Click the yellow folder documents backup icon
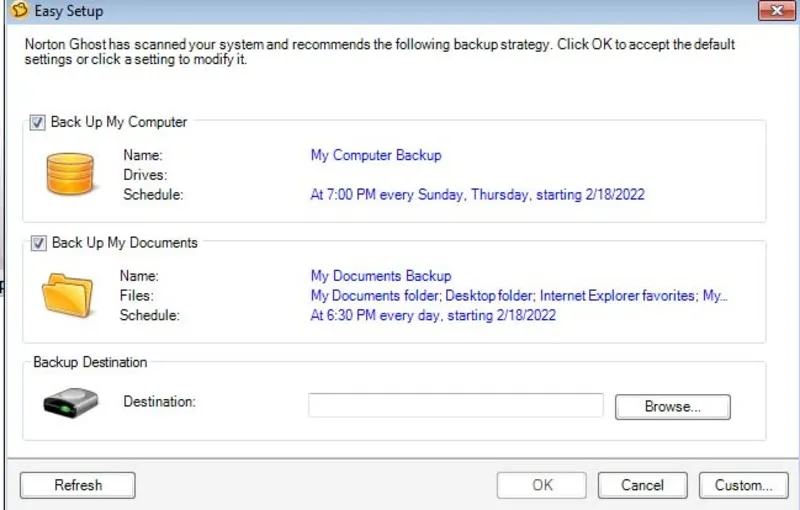Viewport: 800px width, 510px height. click(x=67, y=294)
